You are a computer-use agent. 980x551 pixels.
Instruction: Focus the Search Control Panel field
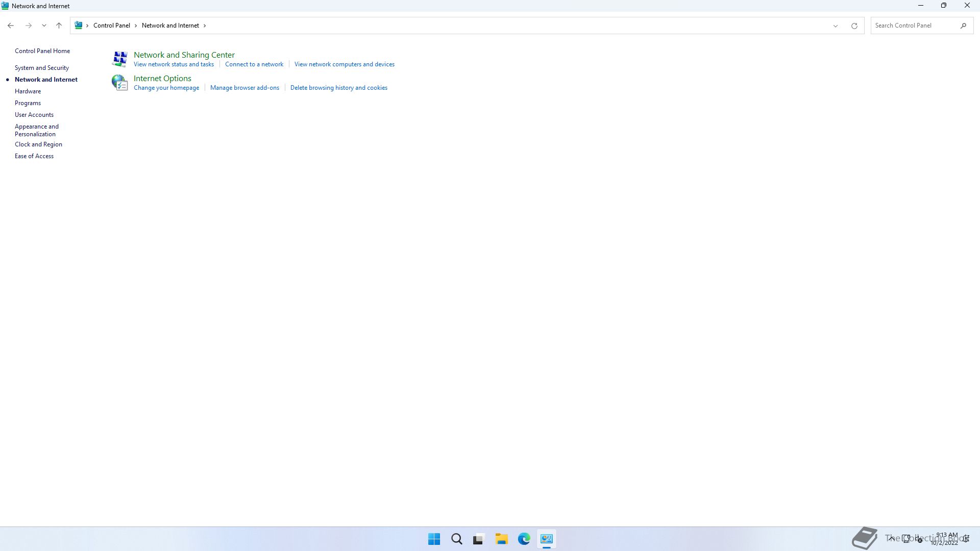pyautogui.click(x=914, y=26)
